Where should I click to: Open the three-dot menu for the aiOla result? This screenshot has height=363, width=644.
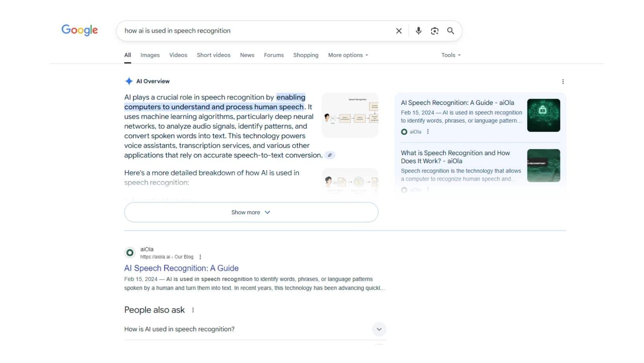click(x=200, y=257)
